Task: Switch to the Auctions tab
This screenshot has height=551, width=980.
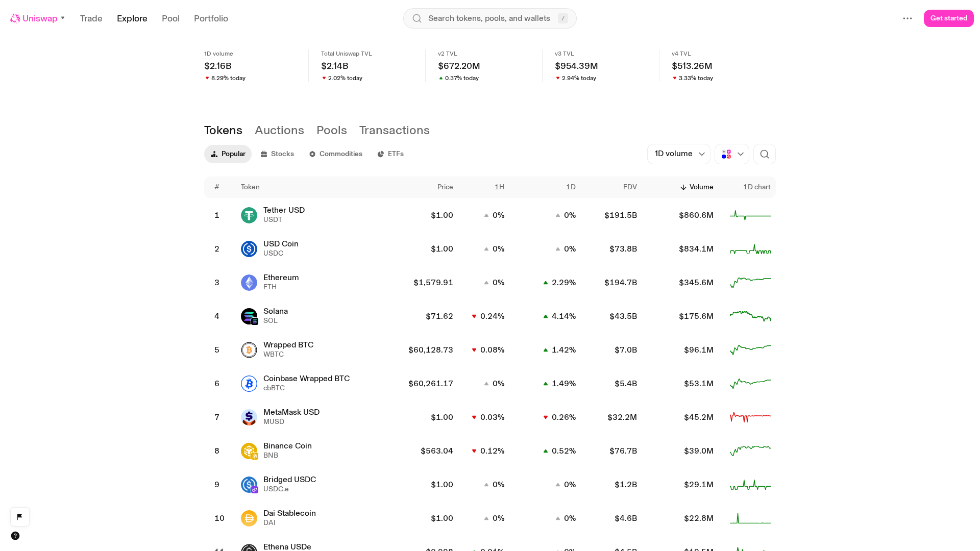Action: click(279, 130)
